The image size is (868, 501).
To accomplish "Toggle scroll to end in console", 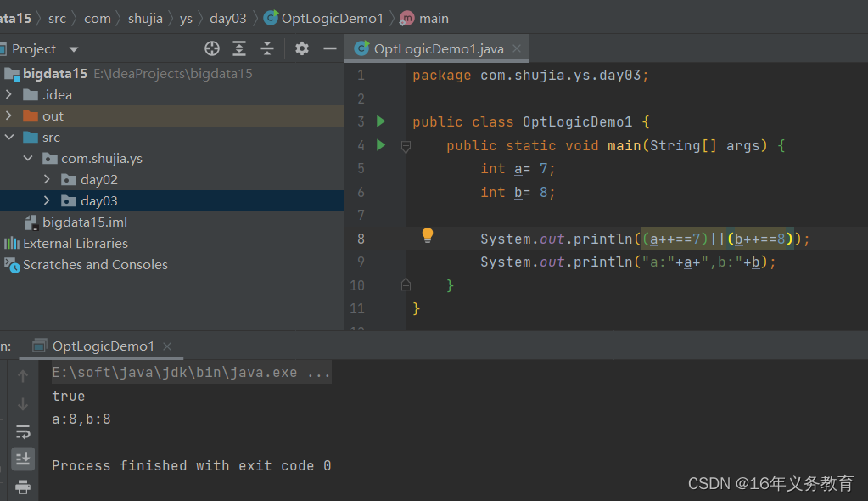I will point(23,459).
